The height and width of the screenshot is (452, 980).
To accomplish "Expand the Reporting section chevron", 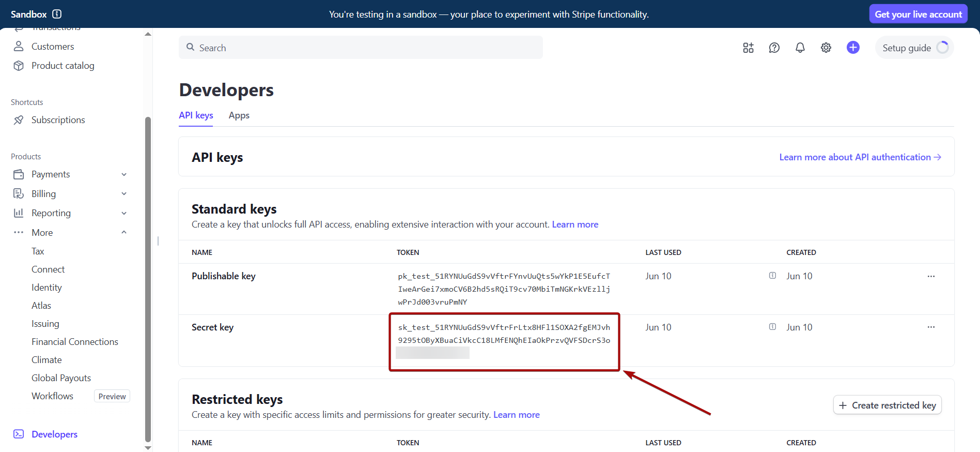I will 124,213.
